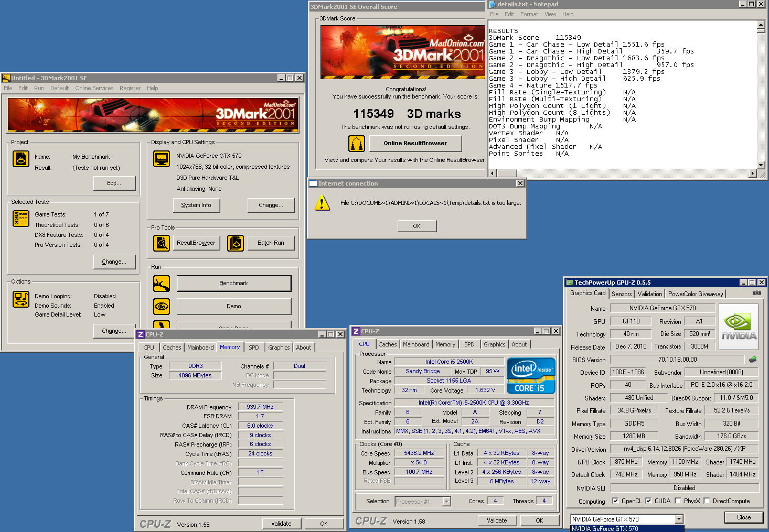
Task: Click the Batch Run button
Action: point(271,243)
